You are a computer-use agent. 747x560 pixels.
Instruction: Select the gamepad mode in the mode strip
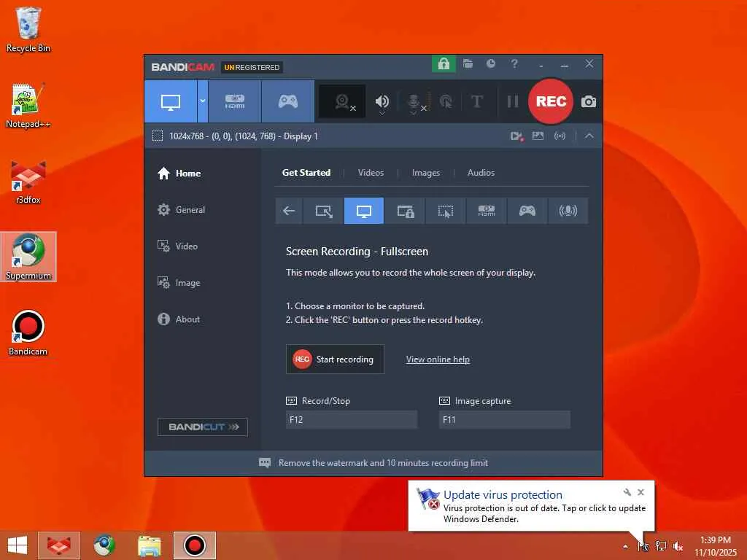527,211
